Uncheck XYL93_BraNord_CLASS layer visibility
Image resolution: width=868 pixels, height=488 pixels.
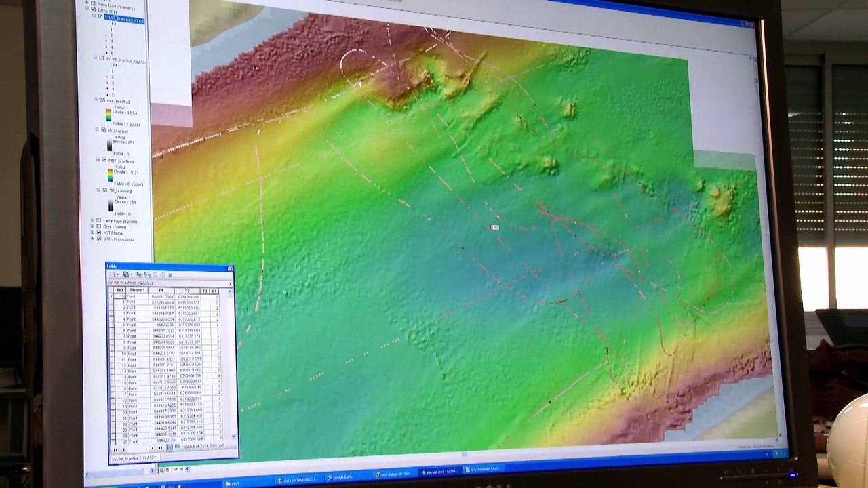[100, 16]
